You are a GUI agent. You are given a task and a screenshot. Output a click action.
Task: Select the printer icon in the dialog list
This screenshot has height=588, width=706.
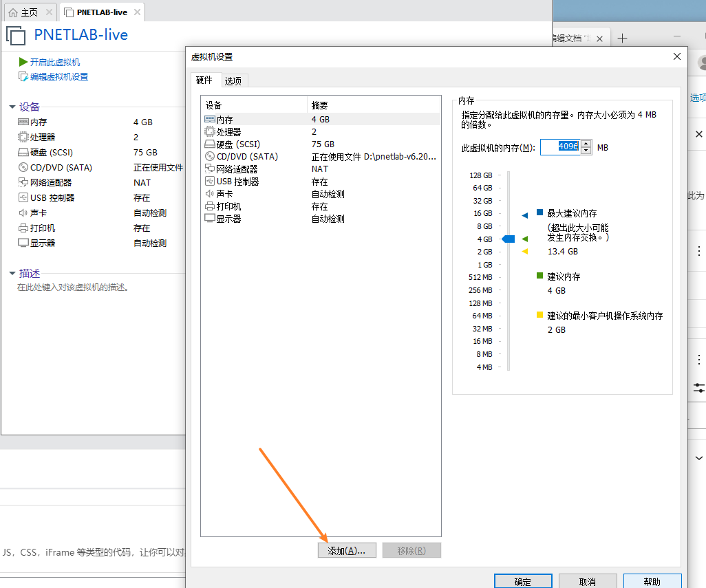[x=210, y=206]
